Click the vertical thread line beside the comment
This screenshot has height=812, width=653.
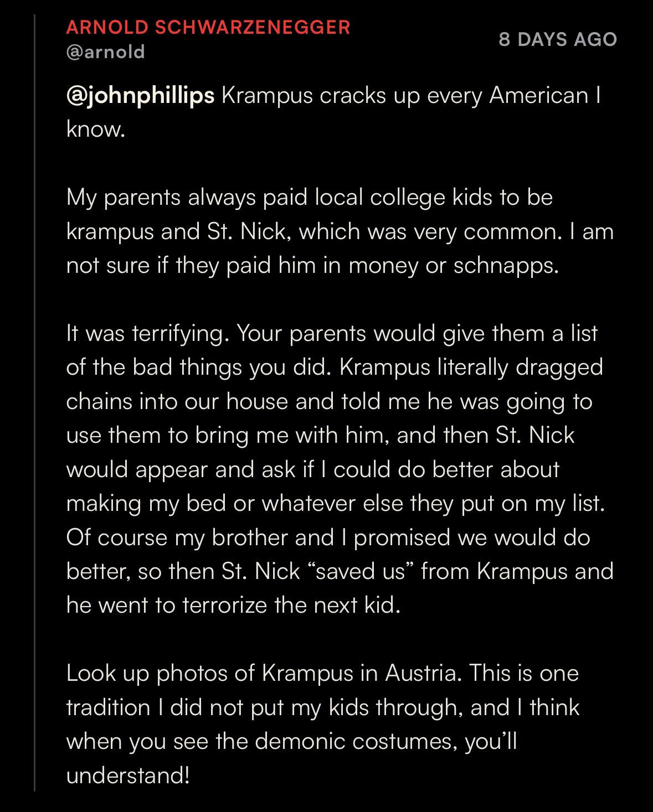(x=34, y=402)
